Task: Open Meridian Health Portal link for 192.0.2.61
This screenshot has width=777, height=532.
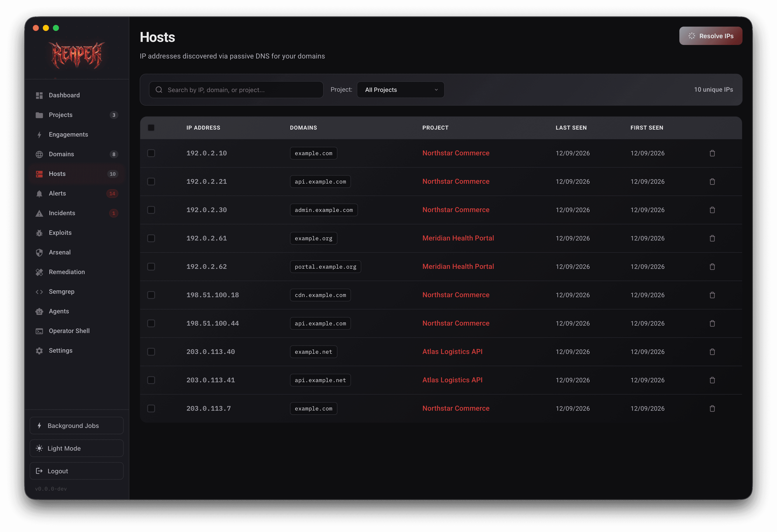Action: (x=458, y=238)
